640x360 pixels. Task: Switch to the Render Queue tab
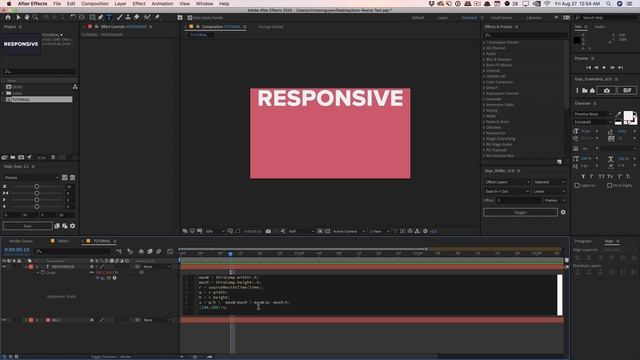[21, 241]
